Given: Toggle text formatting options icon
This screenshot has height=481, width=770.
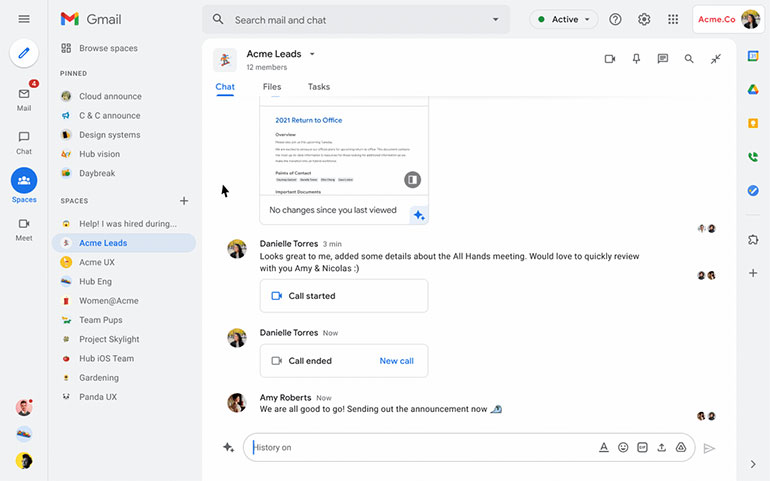Looking at the screenshot, I should (604, 447).
